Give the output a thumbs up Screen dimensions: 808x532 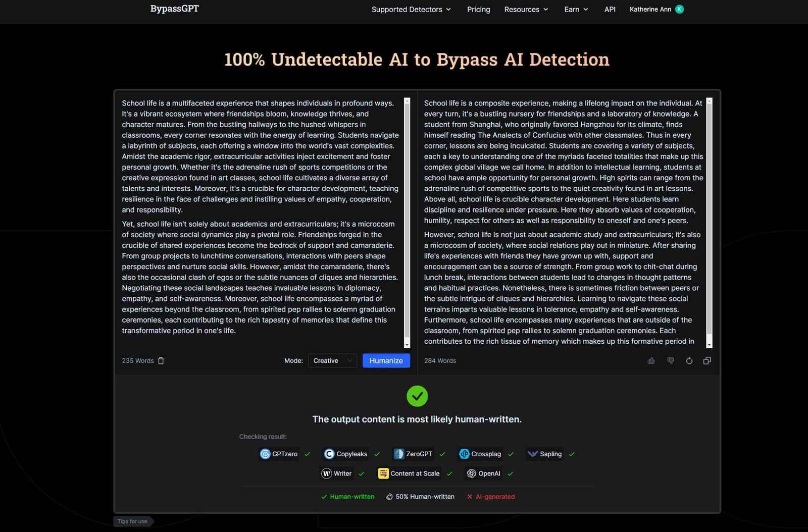pyautogui.click(x=651, y=360)
